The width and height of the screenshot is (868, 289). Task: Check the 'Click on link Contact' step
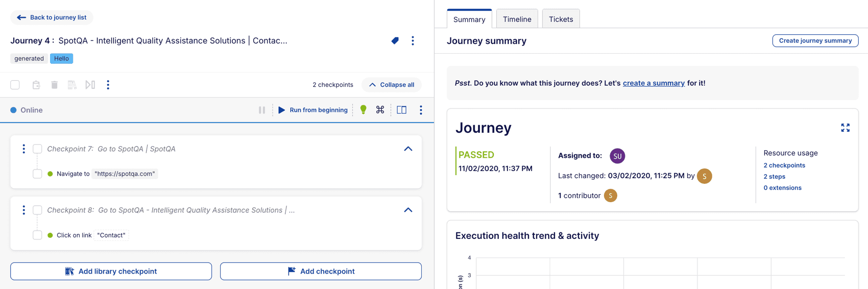click(37, 235)
